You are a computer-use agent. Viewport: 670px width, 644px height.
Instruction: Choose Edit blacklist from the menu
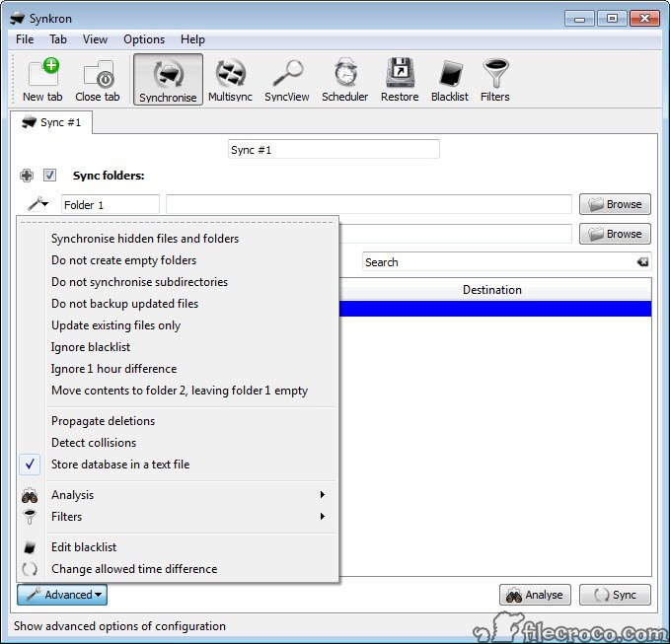[x=178, y=547]
